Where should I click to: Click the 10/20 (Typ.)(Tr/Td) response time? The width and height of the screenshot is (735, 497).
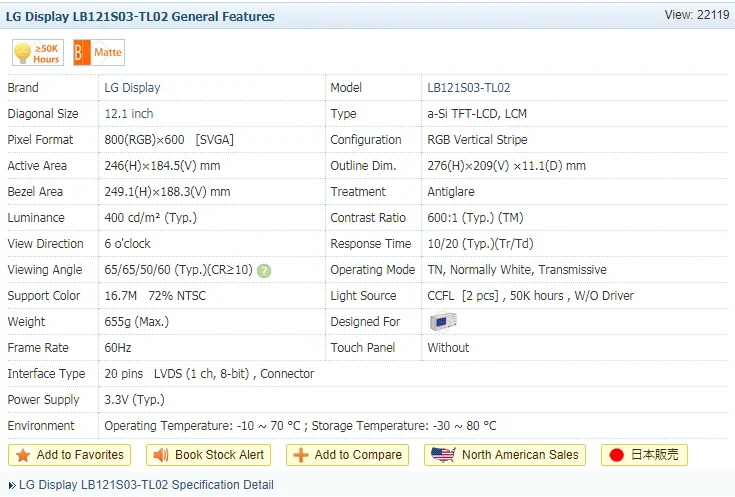pos(480,244)
